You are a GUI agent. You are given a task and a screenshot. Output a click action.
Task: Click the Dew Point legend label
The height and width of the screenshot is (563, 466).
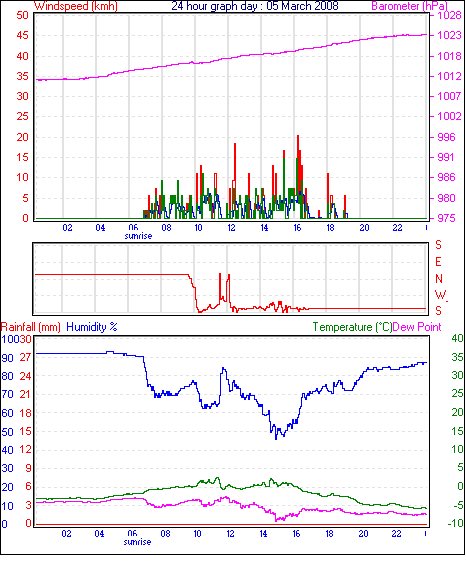click(x=417, y=327)
